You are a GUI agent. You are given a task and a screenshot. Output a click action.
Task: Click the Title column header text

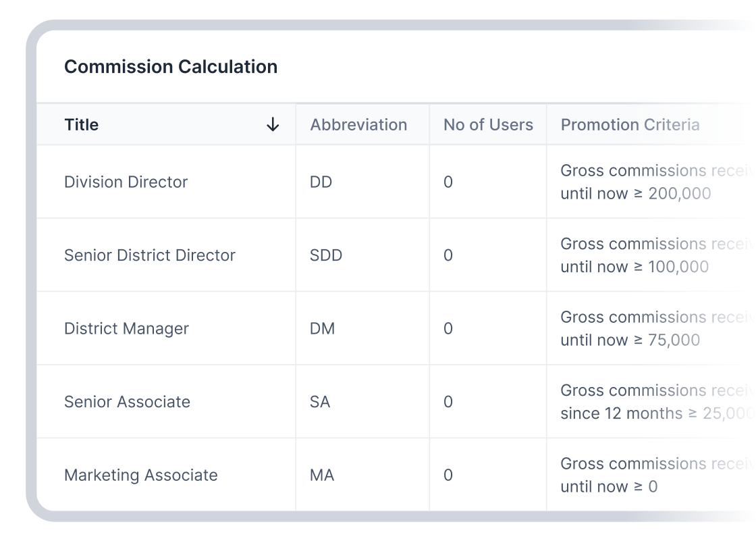[81, 125]
